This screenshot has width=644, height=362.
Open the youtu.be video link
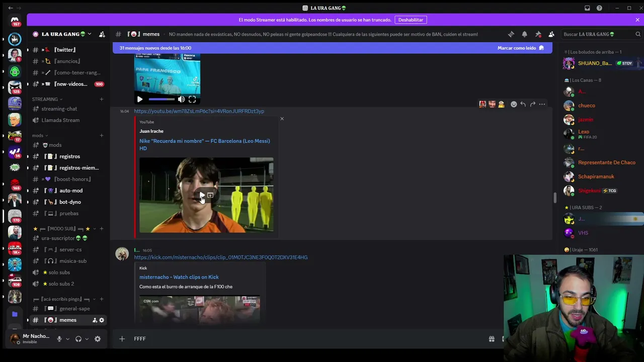click(x=199, y=111)
